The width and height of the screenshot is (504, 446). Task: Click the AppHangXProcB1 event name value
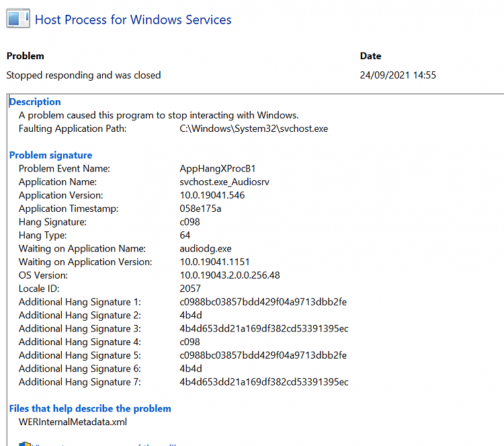(218, 169)
